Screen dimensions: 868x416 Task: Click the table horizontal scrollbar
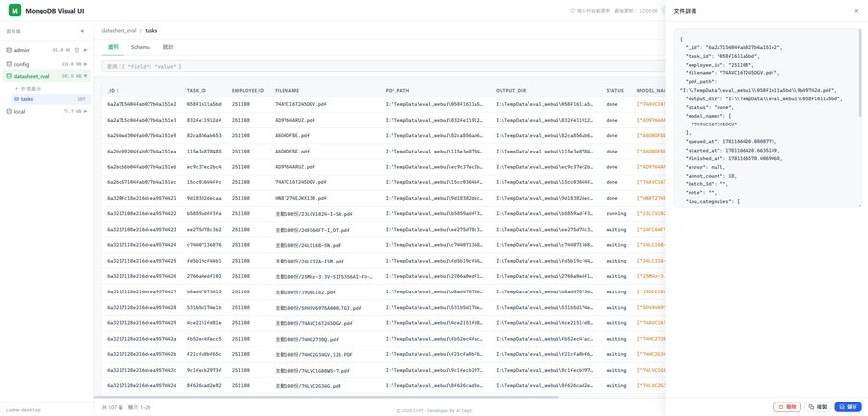click(327, 397)
